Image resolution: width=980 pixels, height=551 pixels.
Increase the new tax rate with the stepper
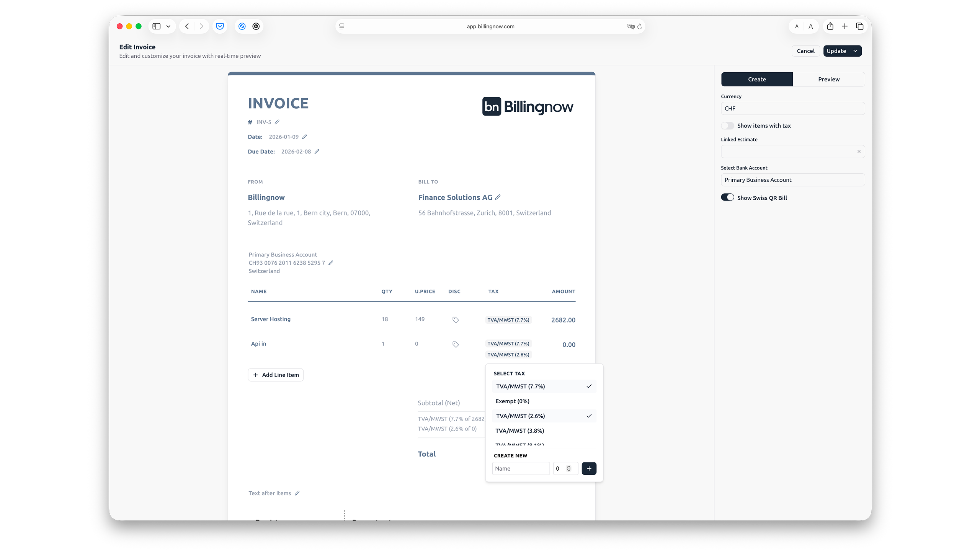569,466
